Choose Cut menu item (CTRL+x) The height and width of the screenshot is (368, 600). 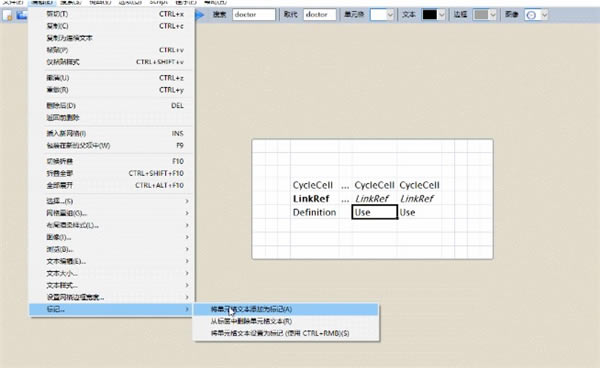pyautogui.click(x=112, y=14)
